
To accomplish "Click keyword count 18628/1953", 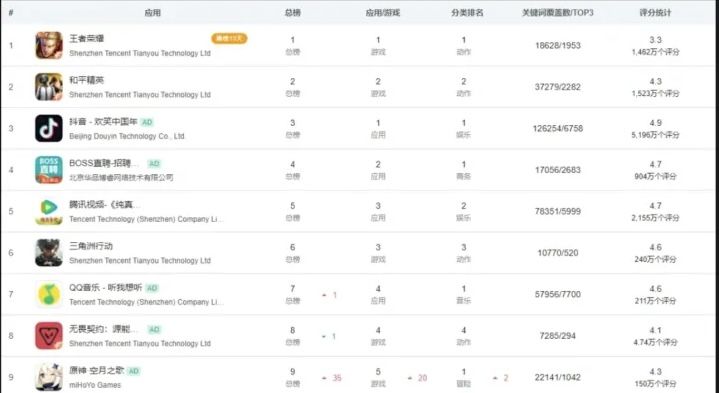I will click(558, 45).
